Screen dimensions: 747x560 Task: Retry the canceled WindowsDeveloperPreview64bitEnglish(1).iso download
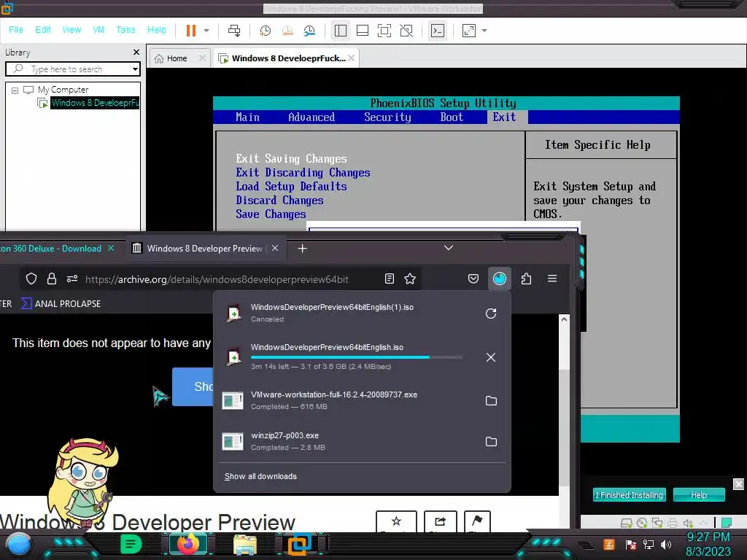[491, 314]
